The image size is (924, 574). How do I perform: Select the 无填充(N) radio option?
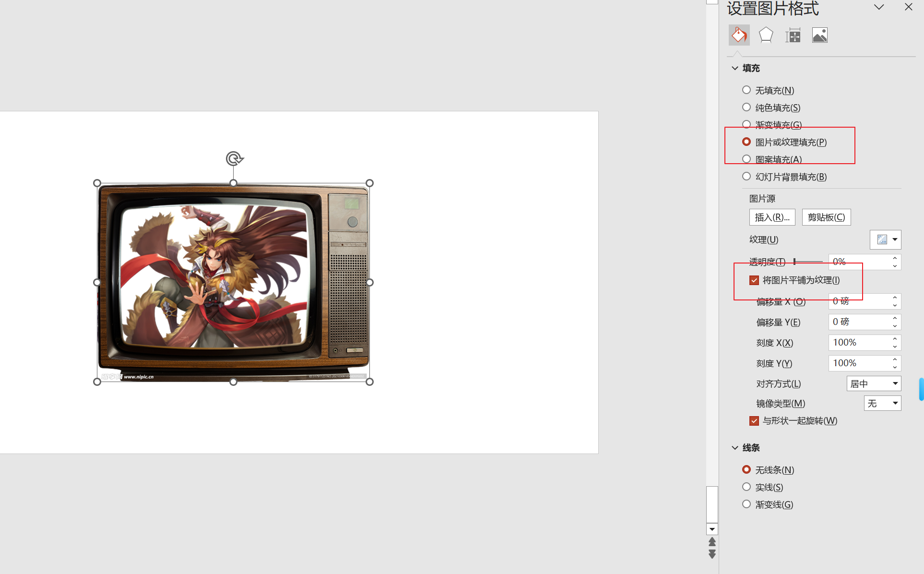[746, 90]
